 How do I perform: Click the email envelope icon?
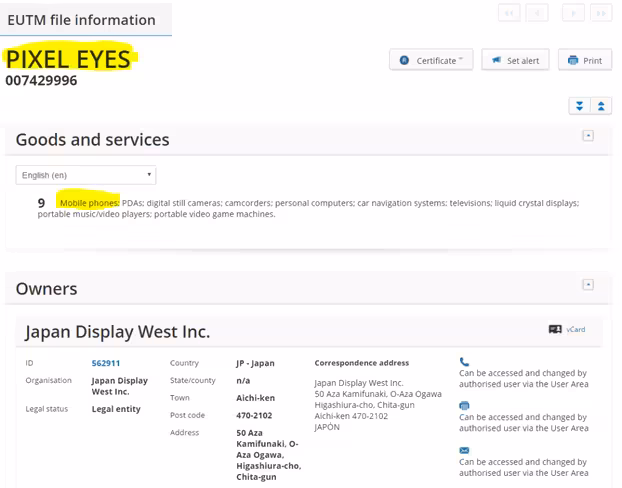click(464, 450)
